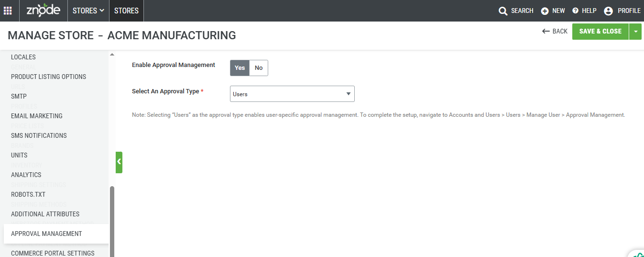Click the Help label in header

tap(589, 11)
